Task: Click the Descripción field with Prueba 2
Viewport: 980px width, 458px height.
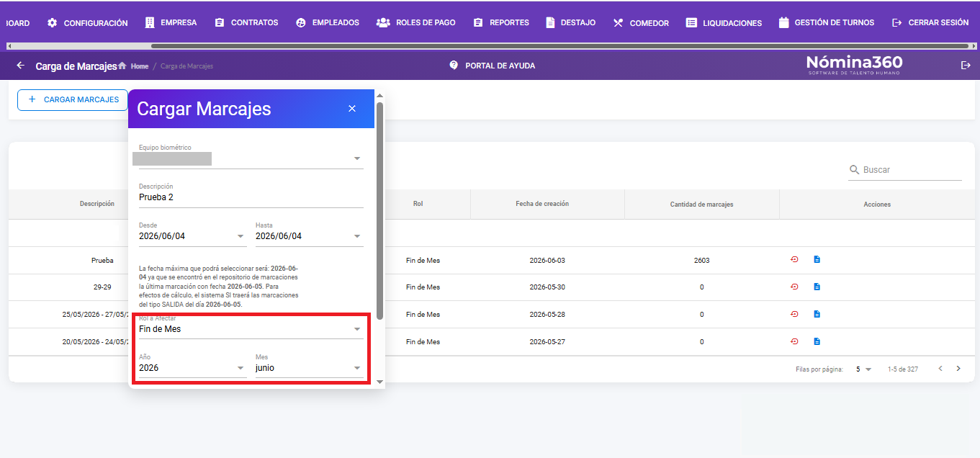Action: tap(251, 197)
